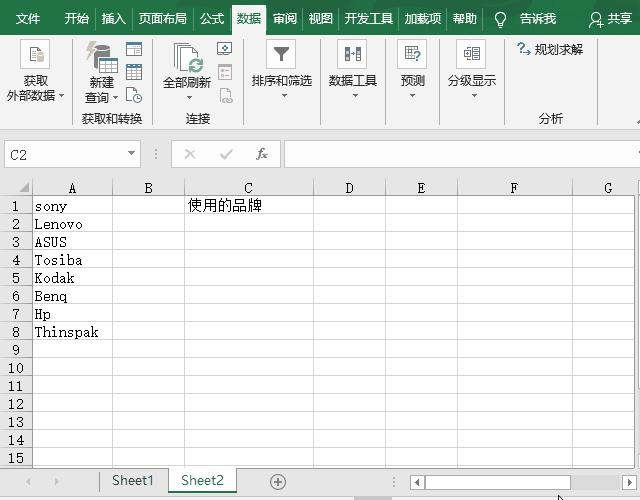Expand New Query dropdown arrow
Viewport: 640px width, 500px height.
(116, 98)
